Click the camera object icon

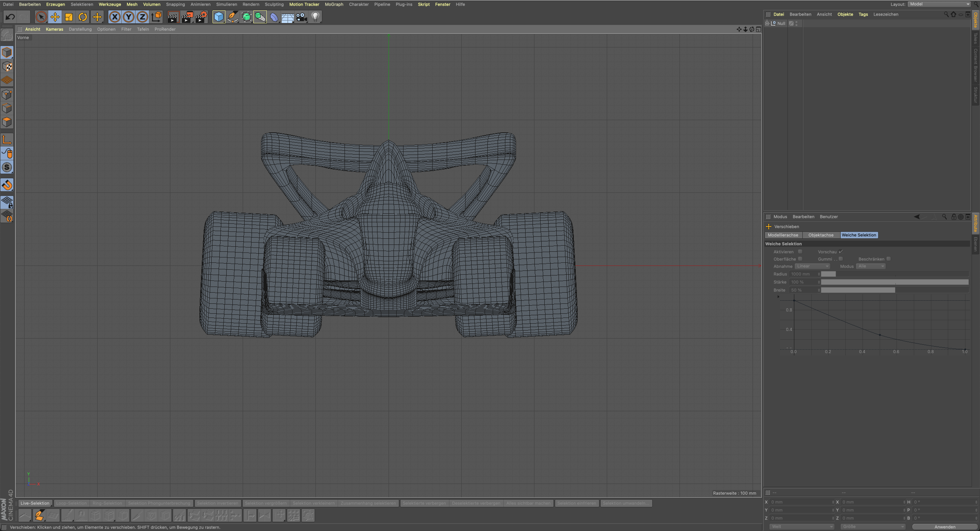[x=302, y=17]
